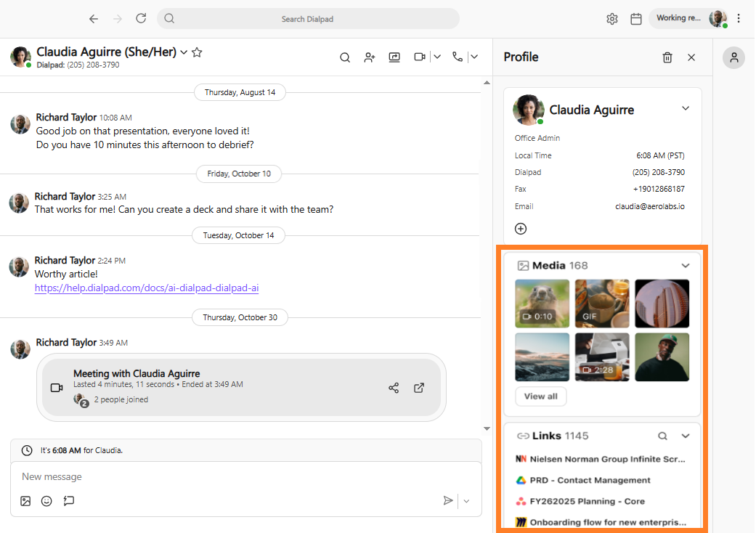Open the mountain landscape thumbnail

click(542, 357)
